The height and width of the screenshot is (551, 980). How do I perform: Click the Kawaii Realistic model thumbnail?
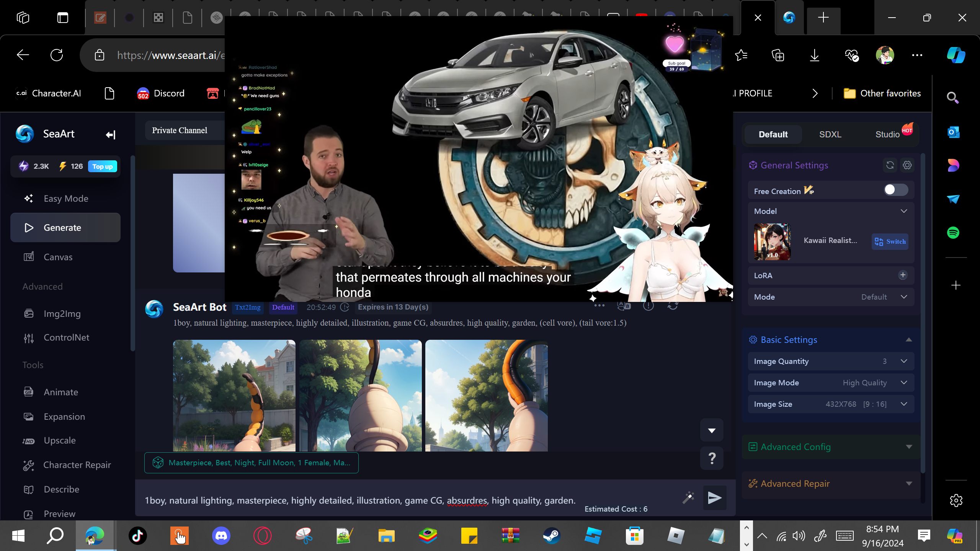(772, 242)
